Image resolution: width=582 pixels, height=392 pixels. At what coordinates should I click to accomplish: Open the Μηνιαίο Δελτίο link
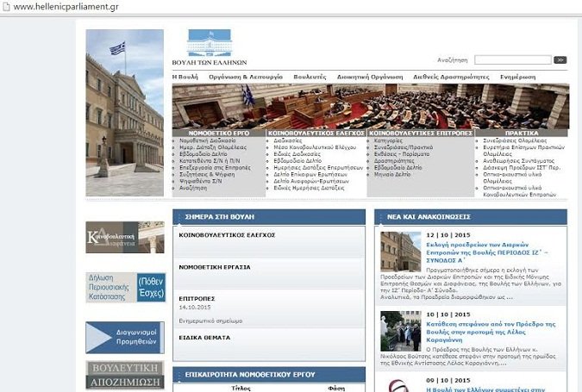392,174
